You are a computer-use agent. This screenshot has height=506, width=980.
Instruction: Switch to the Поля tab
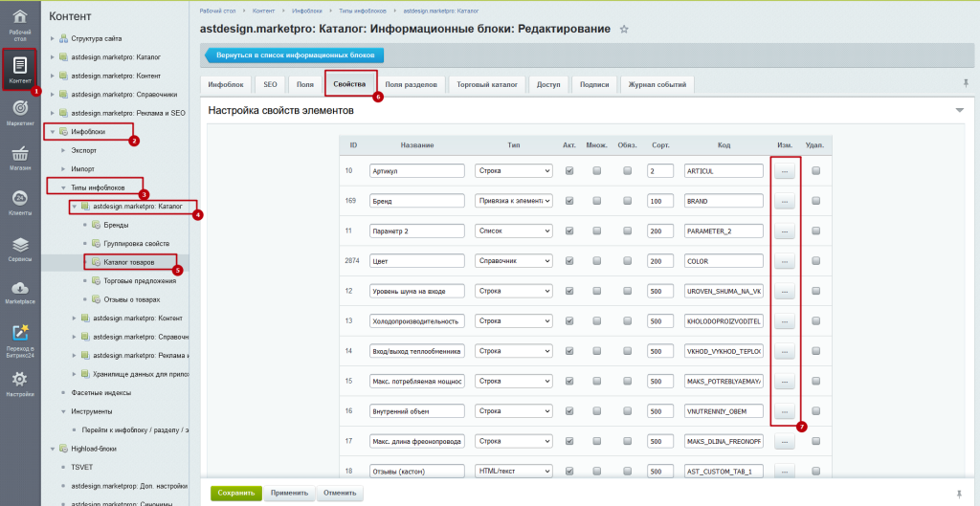(305, 84)
